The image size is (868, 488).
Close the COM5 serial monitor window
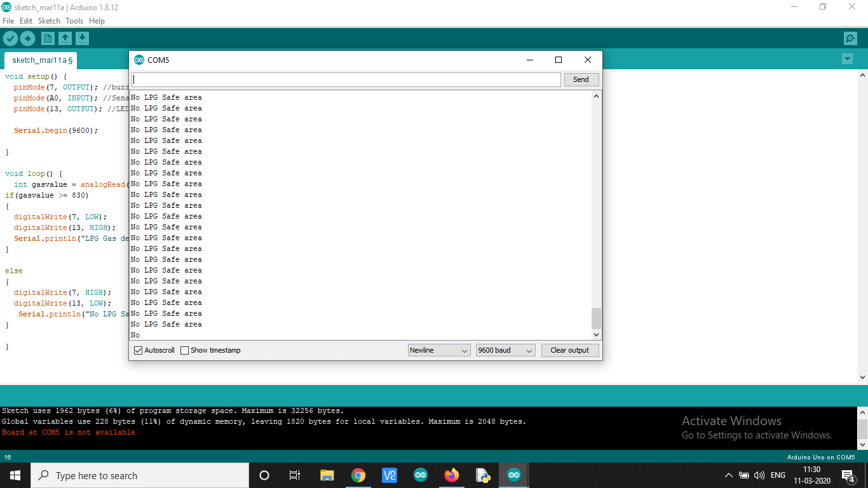click(x=588, y=60)
